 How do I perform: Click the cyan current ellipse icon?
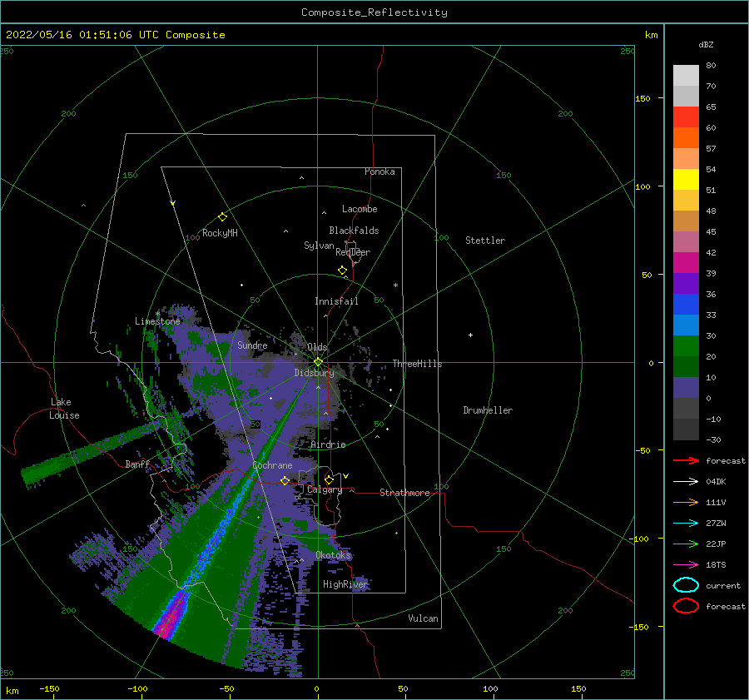[686, 585]
